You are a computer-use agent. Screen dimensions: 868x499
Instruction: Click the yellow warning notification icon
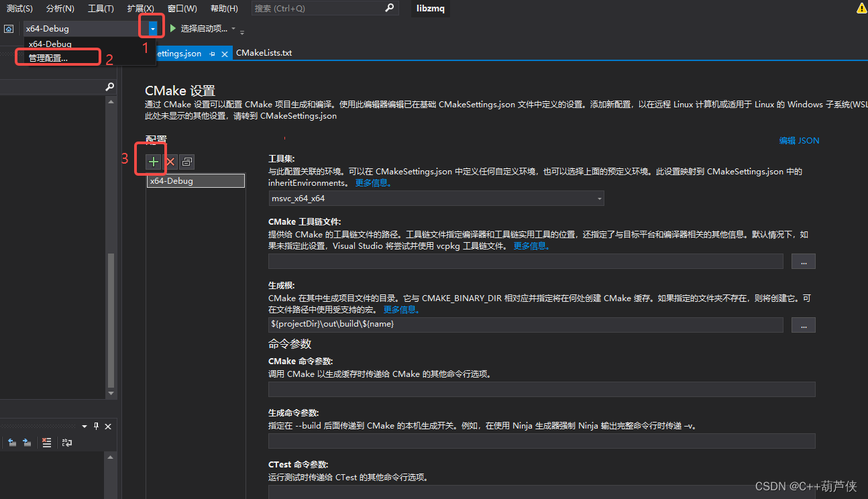pos(862,9)
